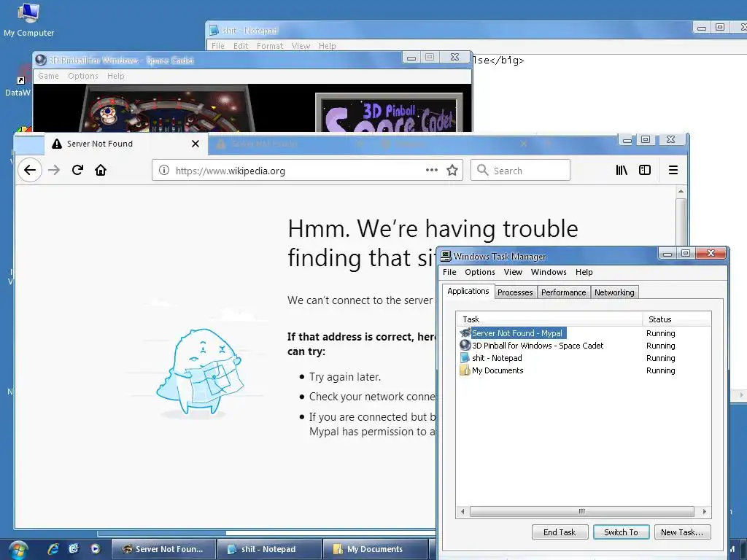Switch to Server Not Found taskbar button
The image size is (747, 560).
coord(163,549)
